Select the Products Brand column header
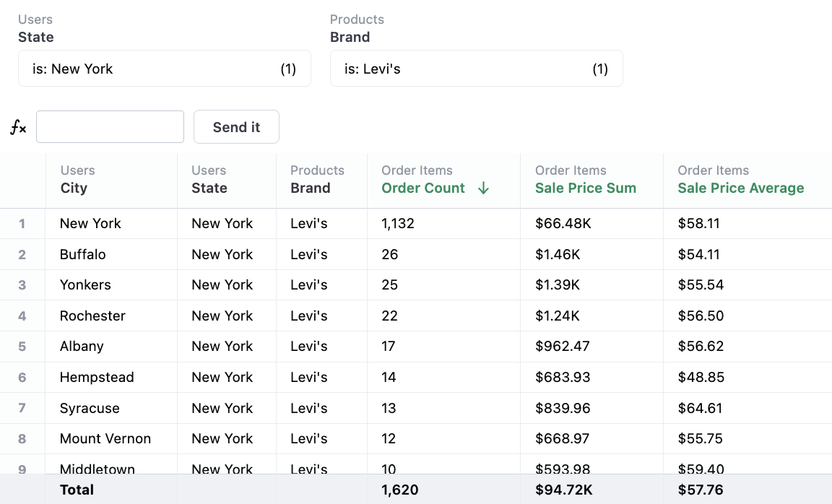The height and width of the screenshot is (504, 832). [x=311, y=188]
